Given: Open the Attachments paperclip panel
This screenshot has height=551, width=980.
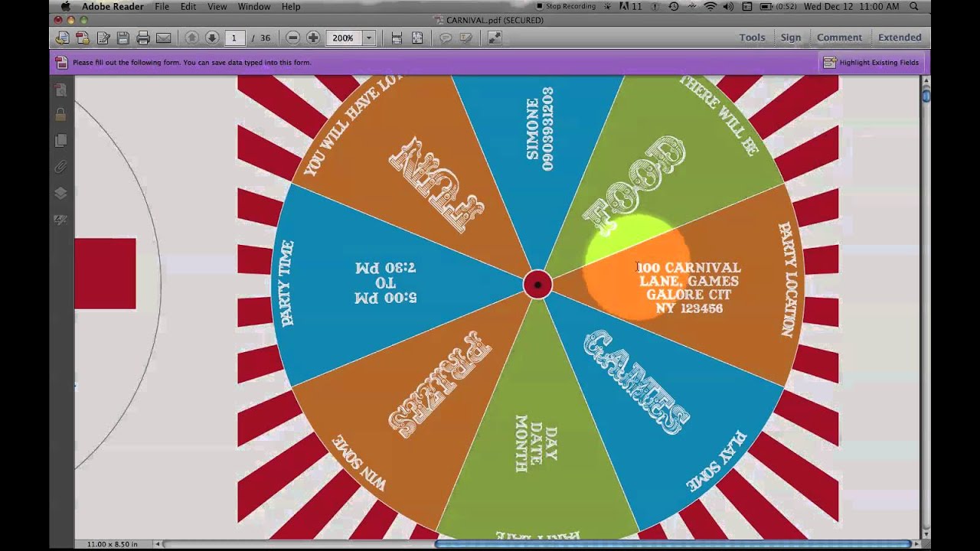Looking at the screenshot, I should pos(60,167).
